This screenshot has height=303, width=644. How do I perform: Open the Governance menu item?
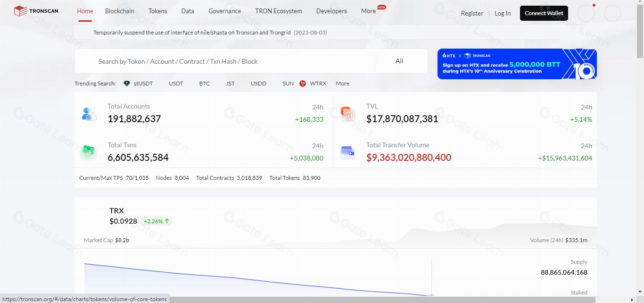point(224,11)
